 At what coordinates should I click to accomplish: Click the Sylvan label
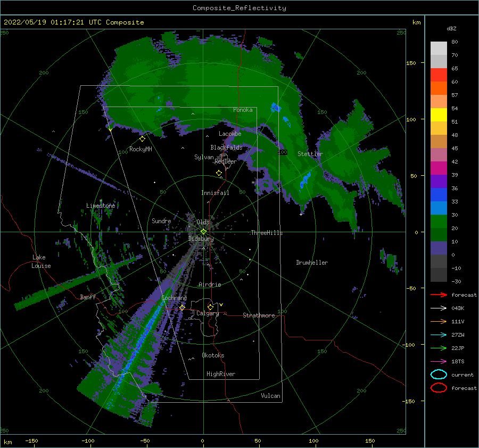click(x=204, y=157)
